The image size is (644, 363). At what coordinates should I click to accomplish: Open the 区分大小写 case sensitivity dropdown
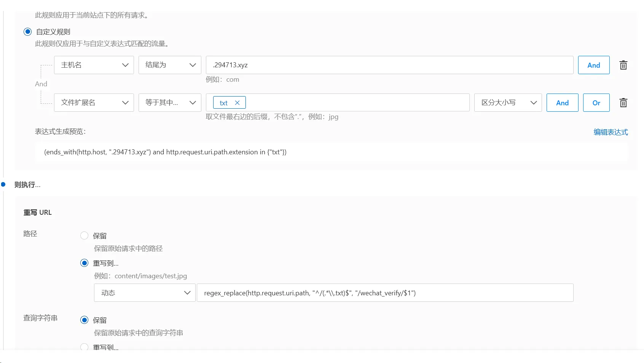coord(508,103)
